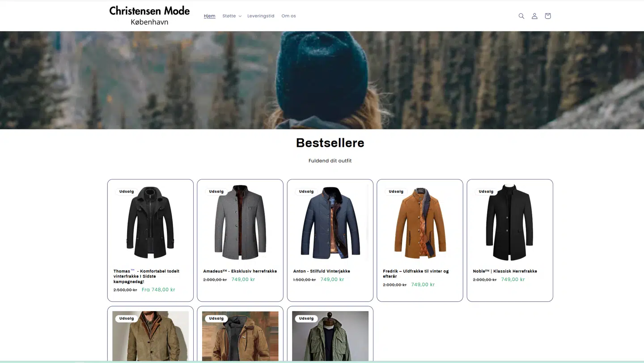This screenshot has height=363, width=644.
Task: Expand the Støtte dropdown menu
Action: [232, 16]
